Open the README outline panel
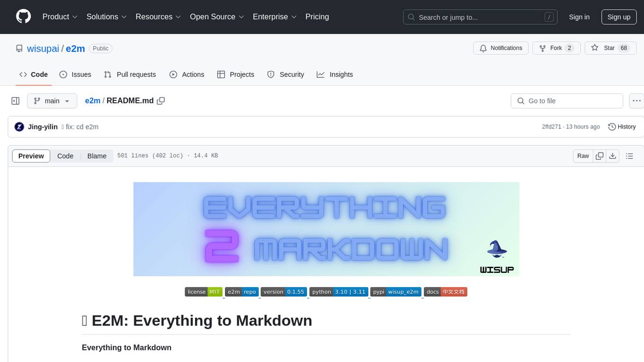 point(629,156)
